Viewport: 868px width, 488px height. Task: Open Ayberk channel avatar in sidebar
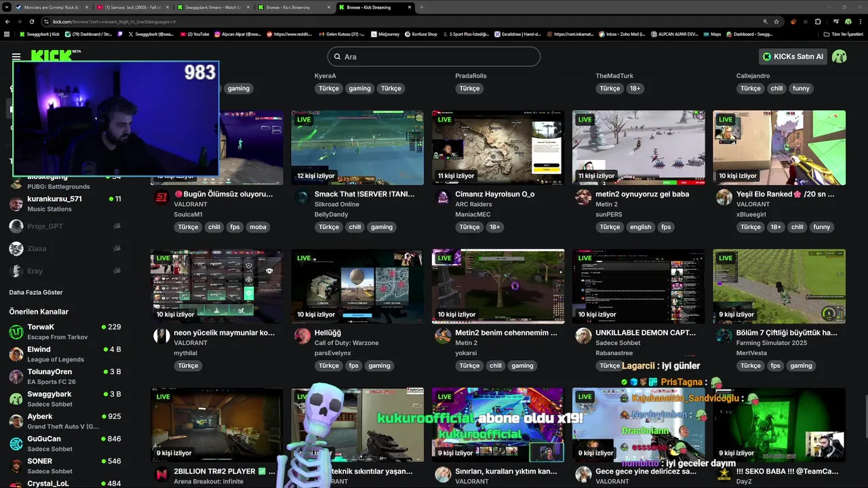pos(16,421)
